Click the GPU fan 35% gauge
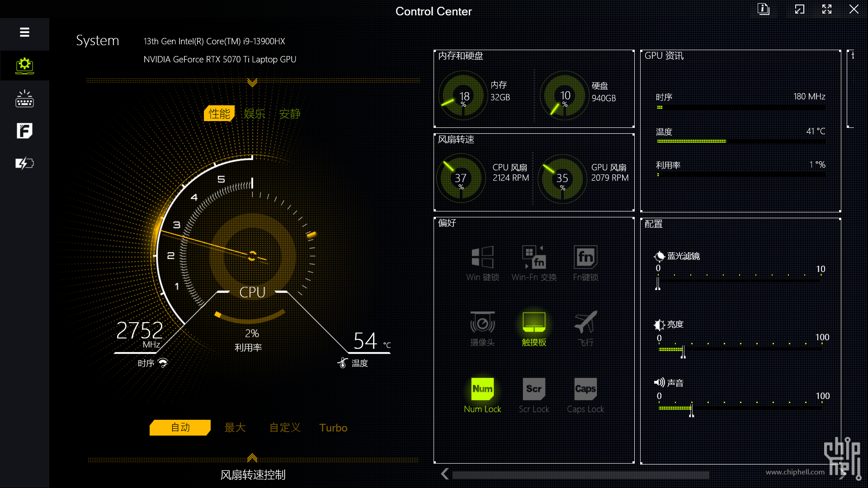The height and width of the screenshot is (488, 868). tap(562, 178)
